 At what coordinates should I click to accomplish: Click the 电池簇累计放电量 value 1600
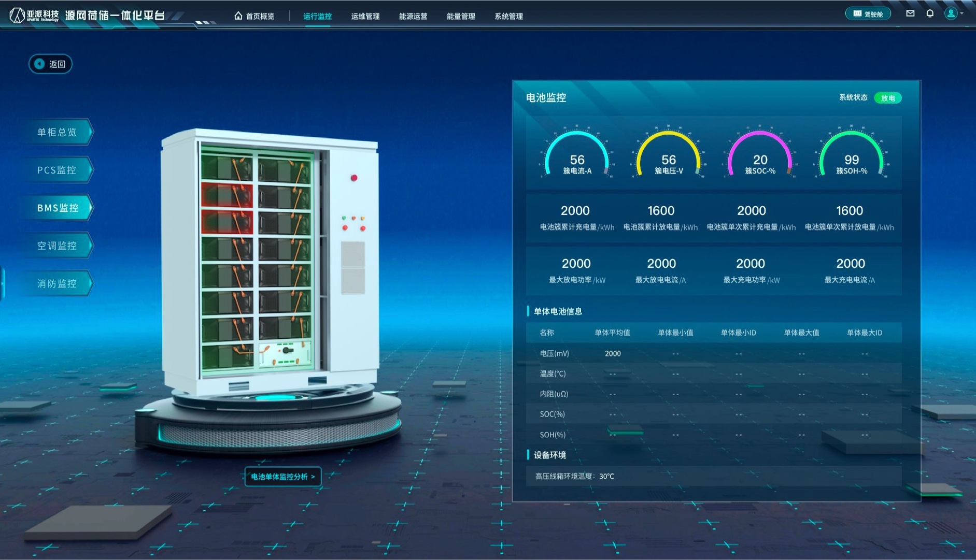coord(661,211)
